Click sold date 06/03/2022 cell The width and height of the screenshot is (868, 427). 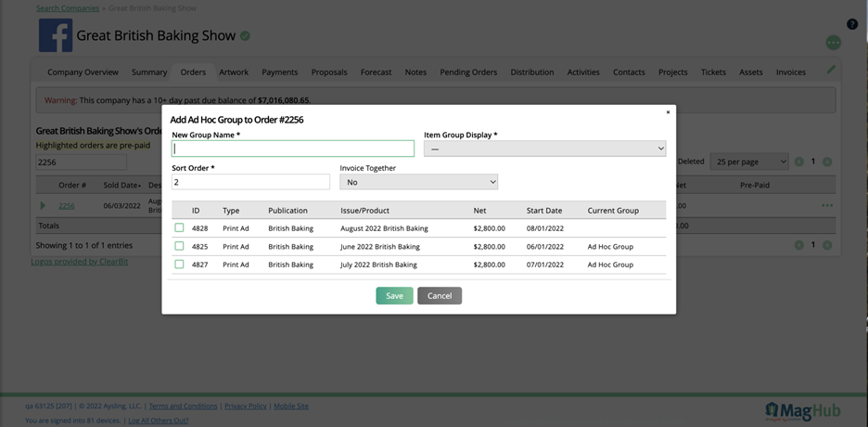(x=121, y=205)
